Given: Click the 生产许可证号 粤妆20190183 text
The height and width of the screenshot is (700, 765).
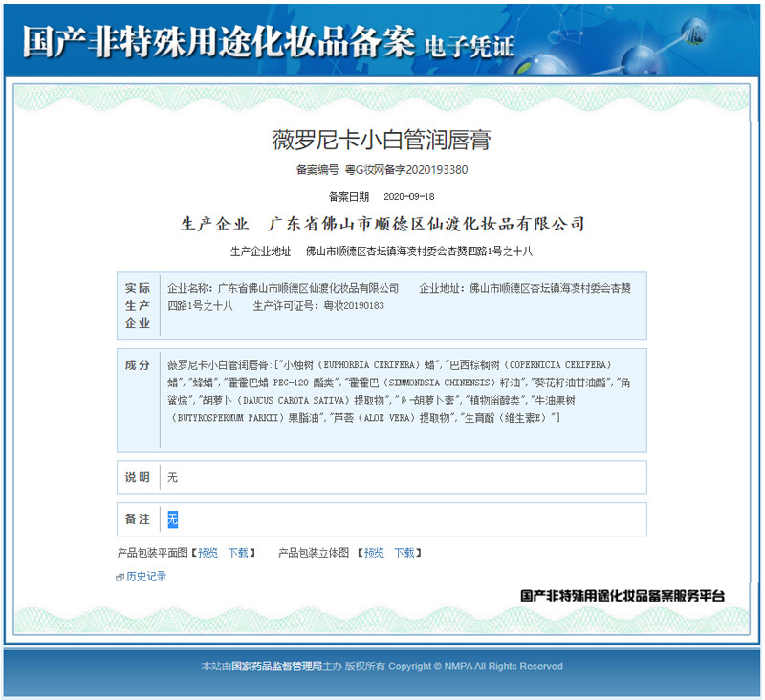Looking at the screenshot, I should pos(318,306).
